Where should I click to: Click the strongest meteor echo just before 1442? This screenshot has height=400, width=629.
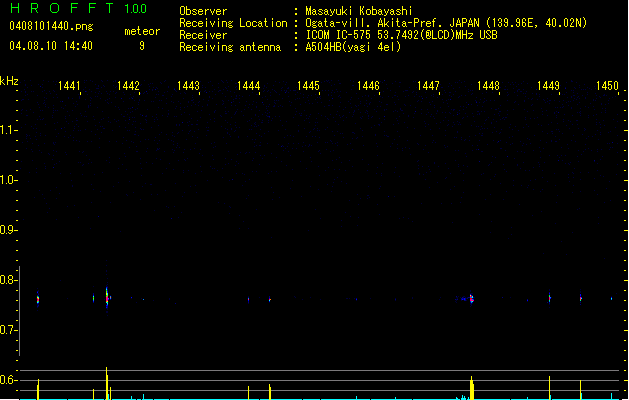click(107, 298)
